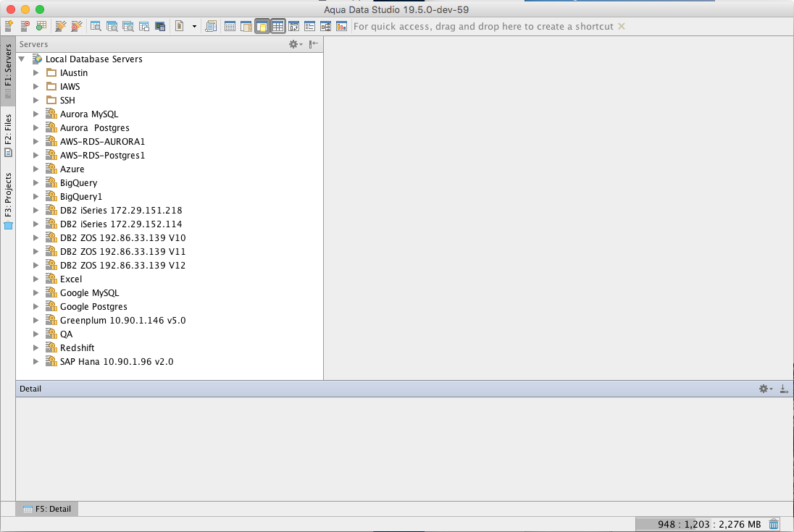The height and width of the screenshot is (532, 794).
Task: Select AWS-RDS-Postgres1 server
Action: [102, 155]
